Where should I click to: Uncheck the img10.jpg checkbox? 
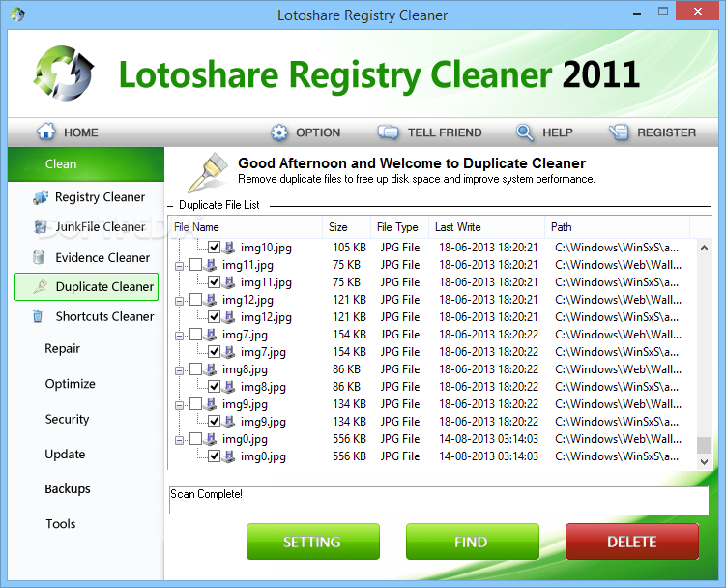click(x=214, y=247)
